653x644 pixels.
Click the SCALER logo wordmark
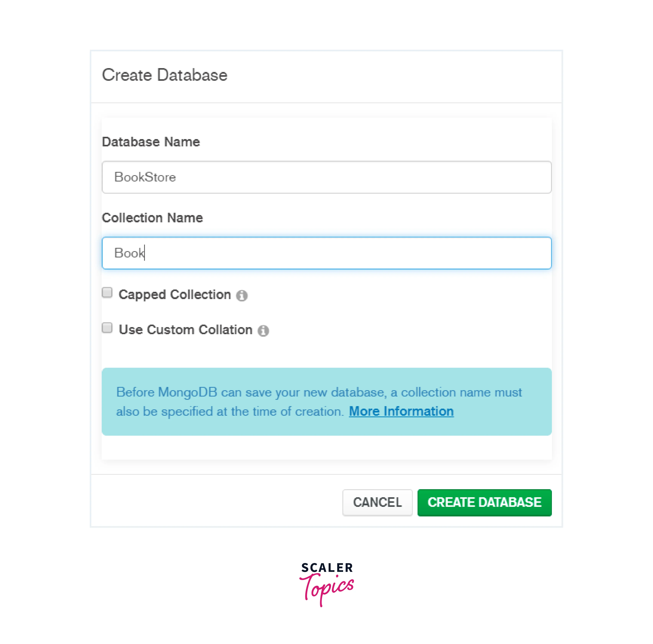(327, 568)
